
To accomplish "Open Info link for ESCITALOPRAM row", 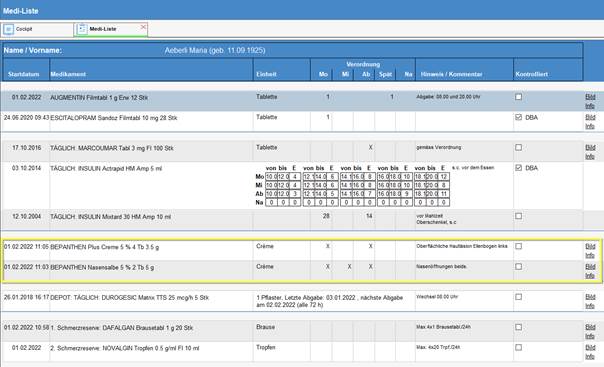I will [x=590, y=126].
